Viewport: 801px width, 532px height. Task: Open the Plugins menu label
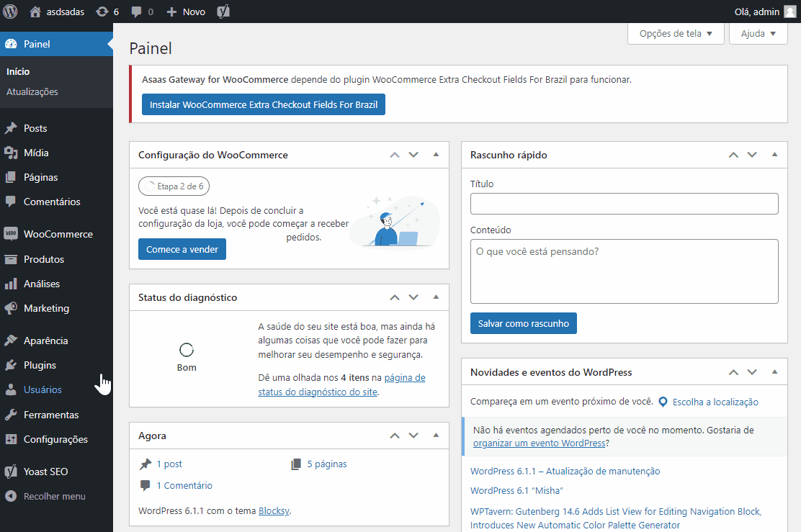(x=40, y=366)
